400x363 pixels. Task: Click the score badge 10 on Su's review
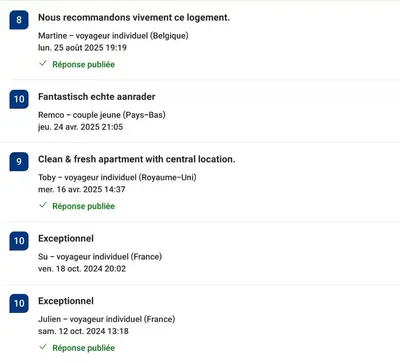(x=19, y=241)
